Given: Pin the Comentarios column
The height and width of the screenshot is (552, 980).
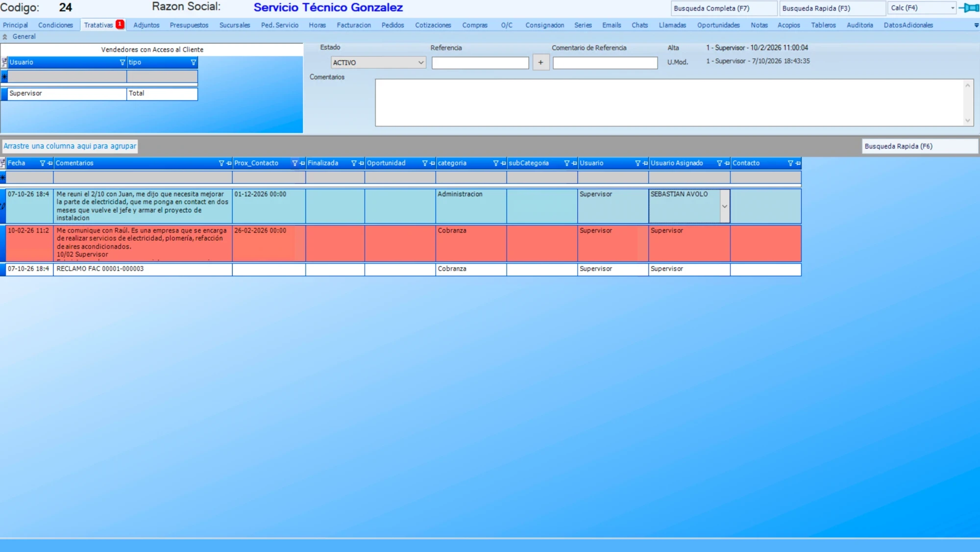Looking at the screenshot, I should coord(229,163).
